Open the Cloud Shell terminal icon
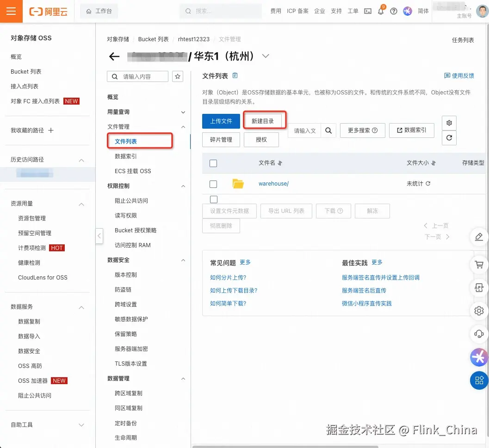Image resolution: width=489 pixels, height=448 pixels. [368, 11]
